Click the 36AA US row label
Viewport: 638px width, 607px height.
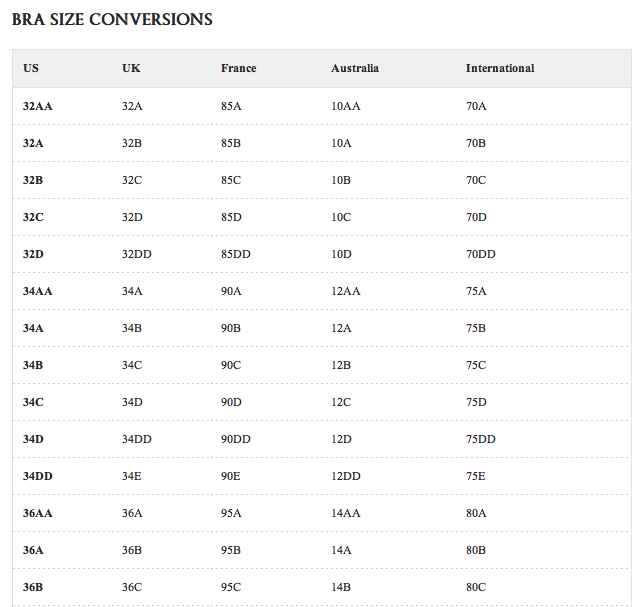click(x=38, y=513)
